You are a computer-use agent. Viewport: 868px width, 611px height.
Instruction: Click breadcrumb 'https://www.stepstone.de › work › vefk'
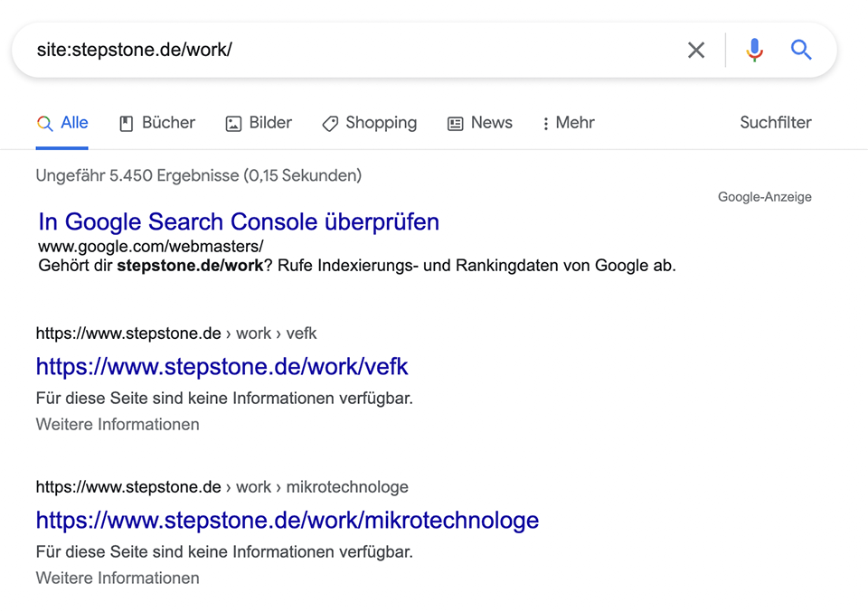point(176,334)
